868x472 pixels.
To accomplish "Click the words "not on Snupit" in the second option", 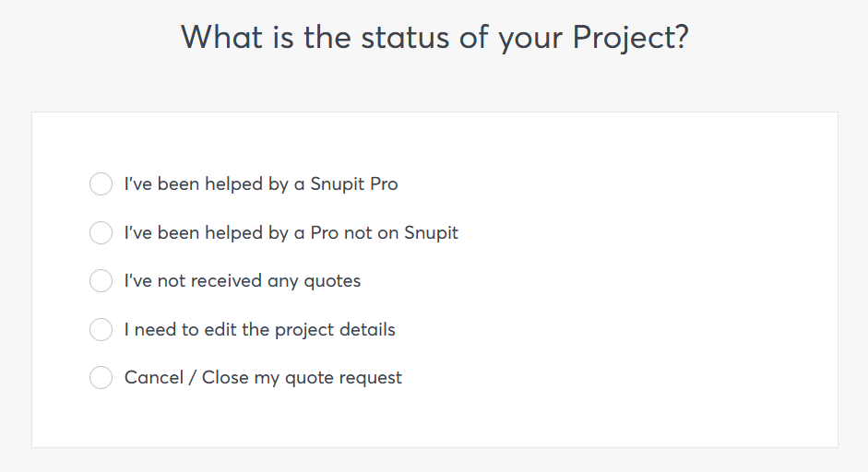I will (x=401, y=233).
